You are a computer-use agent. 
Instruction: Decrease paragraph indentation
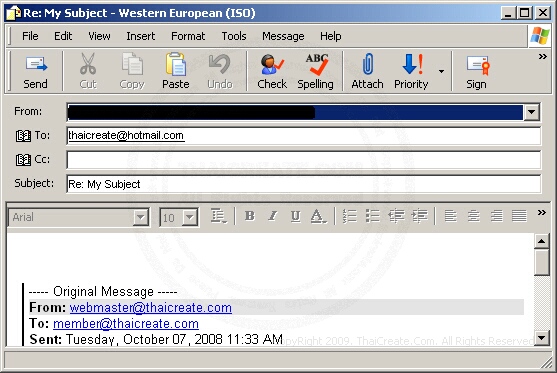(396, 216)
